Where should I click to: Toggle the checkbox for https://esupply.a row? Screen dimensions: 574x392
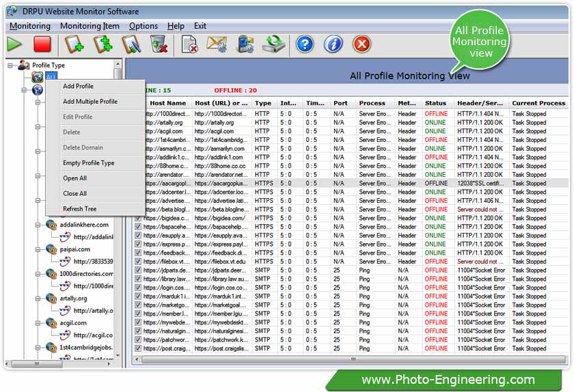pos(138,236)
